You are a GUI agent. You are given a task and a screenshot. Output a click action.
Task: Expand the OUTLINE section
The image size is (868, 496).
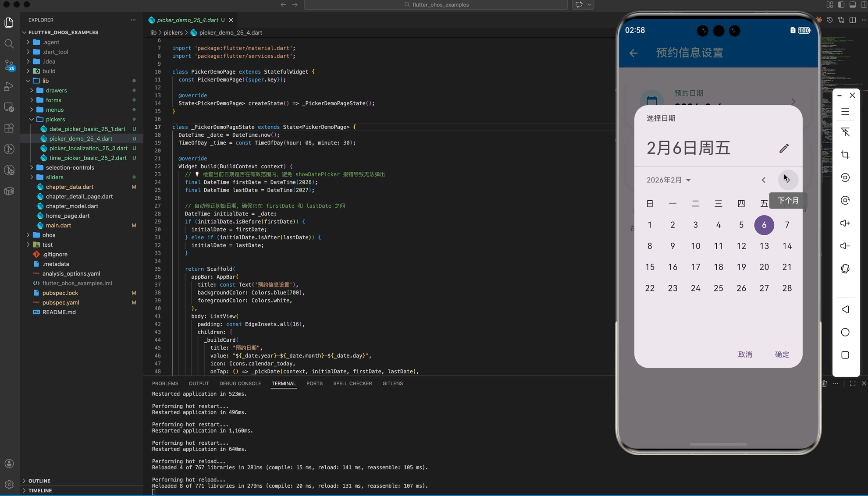[39, 481]
